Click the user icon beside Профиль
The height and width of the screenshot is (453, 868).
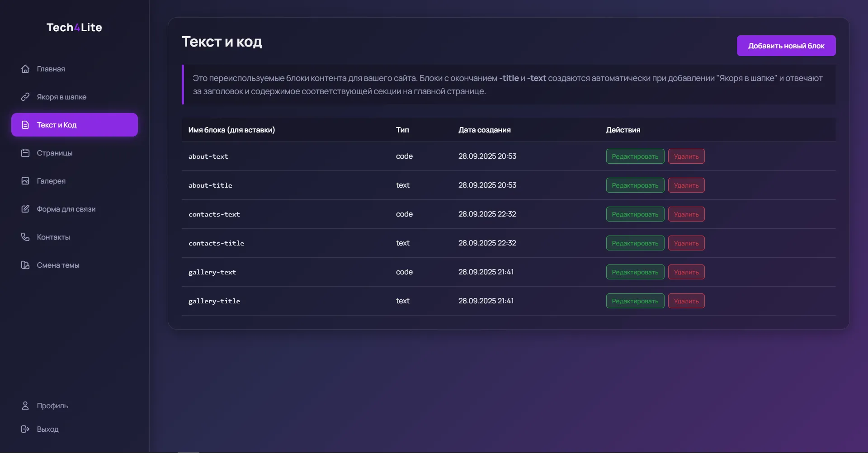25,406
